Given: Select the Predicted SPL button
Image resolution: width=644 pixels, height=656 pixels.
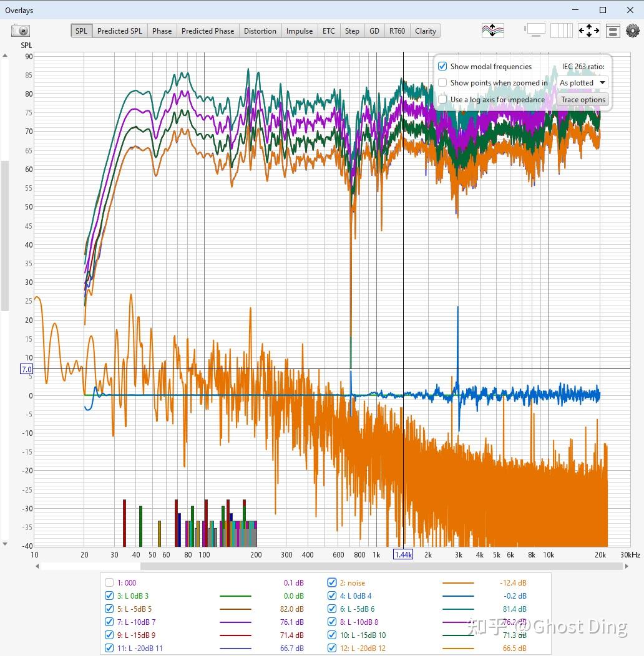Looking at the screenshot, I should (x=119, y=31).
